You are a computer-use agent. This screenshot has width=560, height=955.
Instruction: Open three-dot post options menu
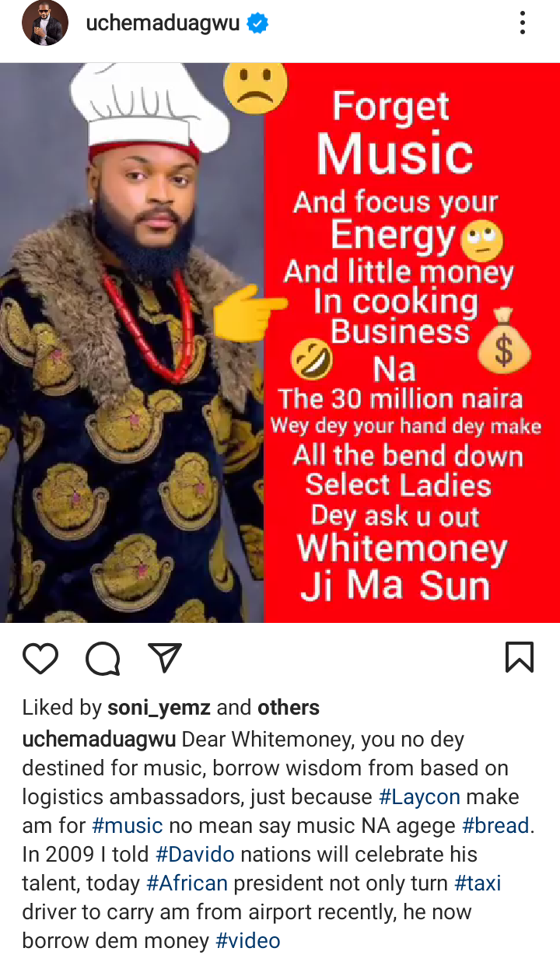pyautogui.click(x=523, y=23)
